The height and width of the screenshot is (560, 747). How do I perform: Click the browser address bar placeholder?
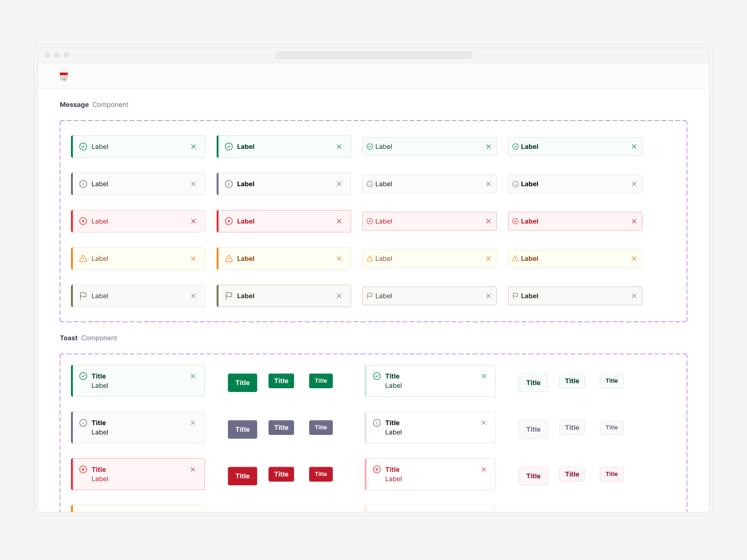tap(373, 55)
